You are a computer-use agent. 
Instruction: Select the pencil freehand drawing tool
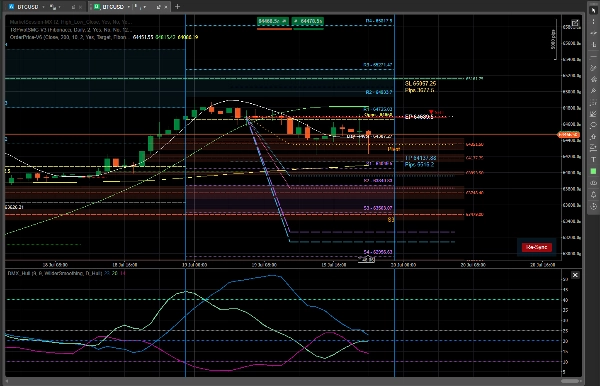point(593,68)
